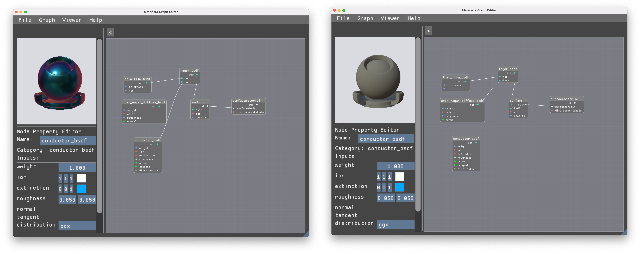
Task: Open Help menu in the right window
Action: click(x=414, y=18)
